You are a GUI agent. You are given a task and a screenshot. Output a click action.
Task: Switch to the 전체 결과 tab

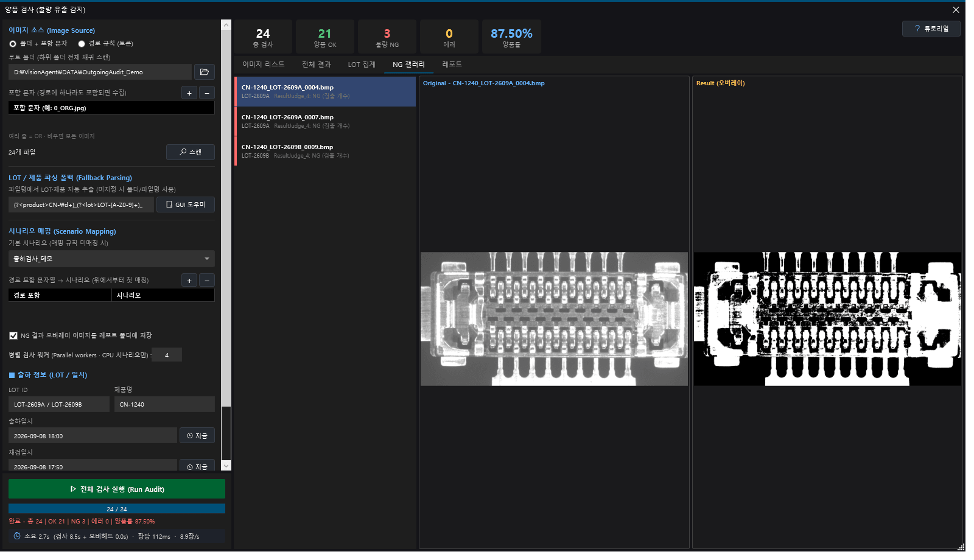pyautogui.click(x=317, y=65)
